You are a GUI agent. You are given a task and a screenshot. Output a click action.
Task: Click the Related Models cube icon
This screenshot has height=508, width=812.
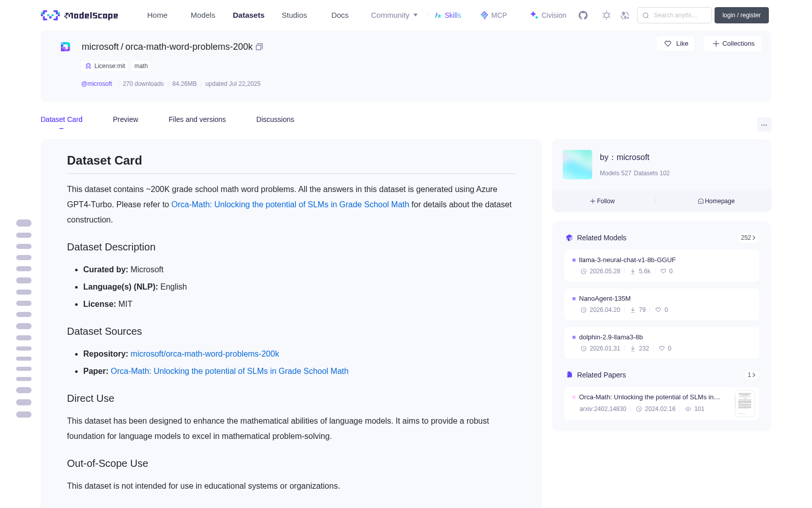[569, 238]
